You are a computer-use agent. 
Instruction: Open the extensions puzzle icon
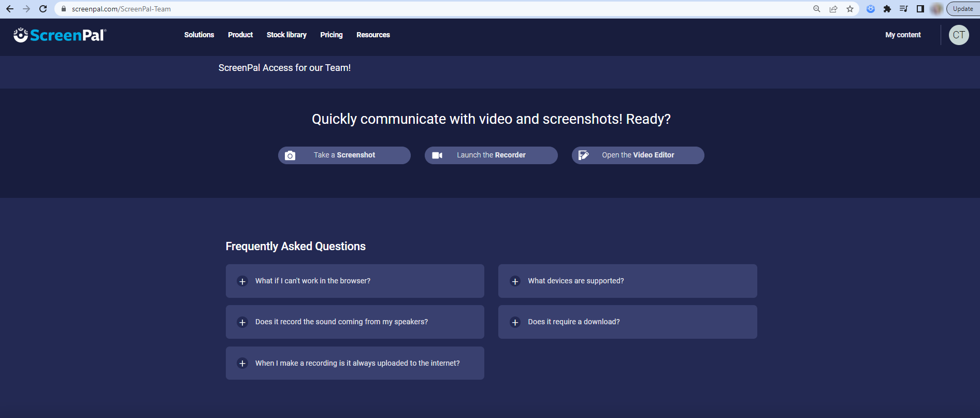click(887, 9)
